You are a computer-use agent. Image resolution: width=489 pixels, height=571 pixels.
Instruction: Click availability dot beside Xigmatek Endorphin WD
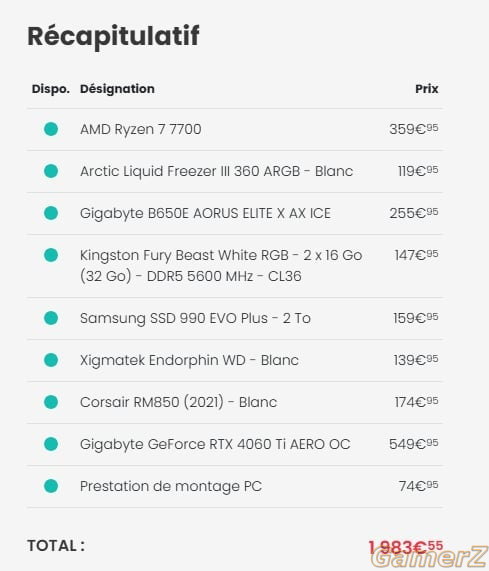(51, 360)
